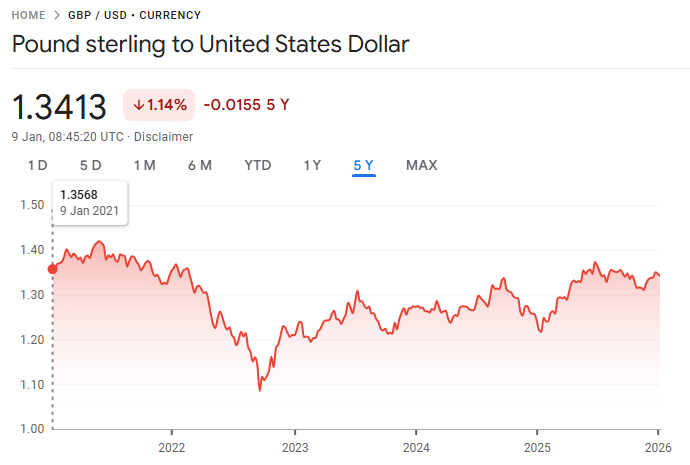Screen dimensions: 690x465
Task: Click the active 5 Y tab
Action: 363,165
